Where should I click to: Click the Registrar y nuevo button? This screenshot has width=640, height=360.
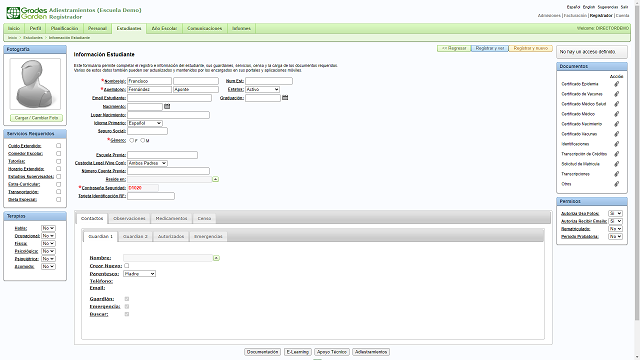[531, 48]
